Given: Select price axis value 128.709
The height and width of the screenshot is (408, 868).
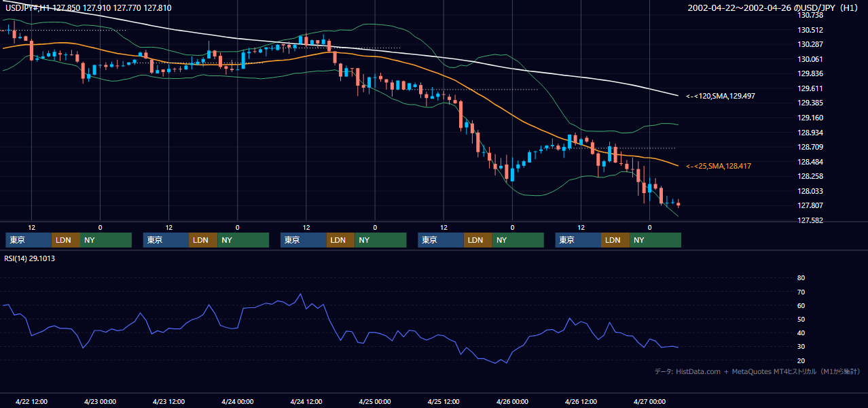Looking at the screenshot, I should coord(810,147).
